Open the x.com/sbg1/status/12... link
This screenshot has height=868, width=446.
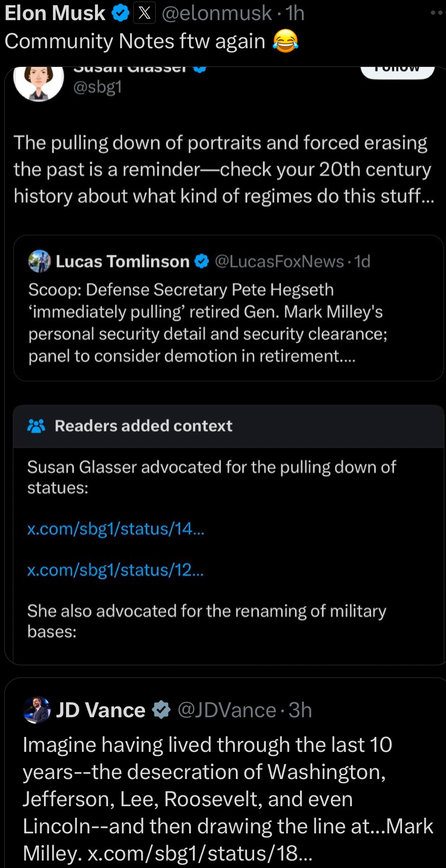click(115, 570)
